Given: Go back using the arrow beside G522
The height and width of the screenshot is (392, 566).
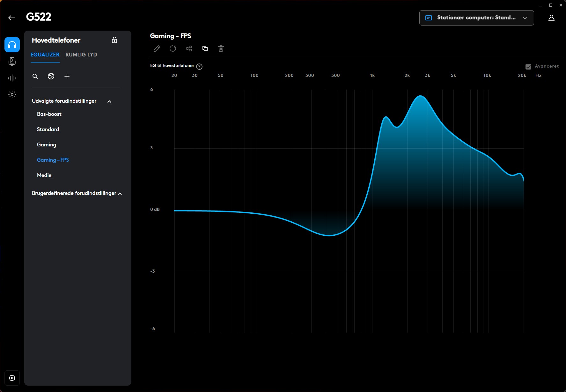Looking at the screenshot, I should 12,18.
